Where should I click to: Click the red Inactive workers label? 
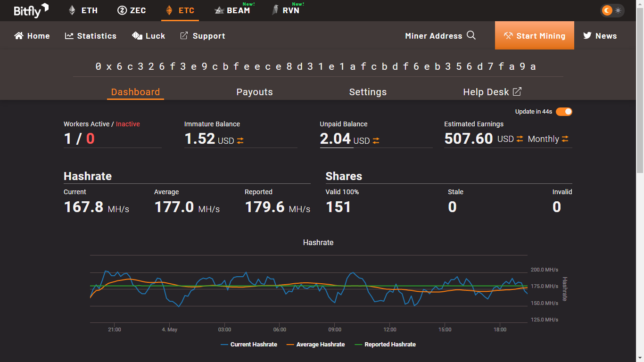click(128, 124)
